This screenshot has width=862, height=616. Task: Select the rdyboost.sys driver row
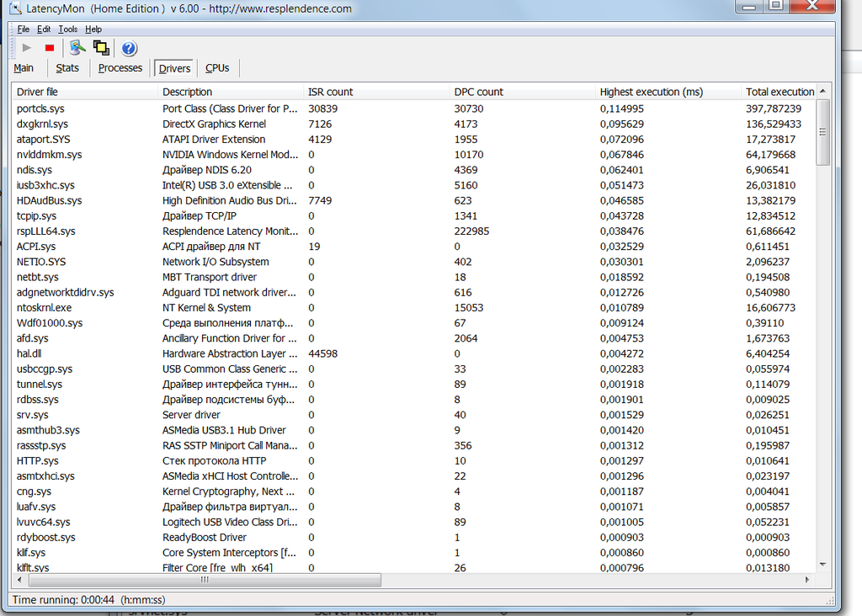pyautogui.click(x=414, y=538)
